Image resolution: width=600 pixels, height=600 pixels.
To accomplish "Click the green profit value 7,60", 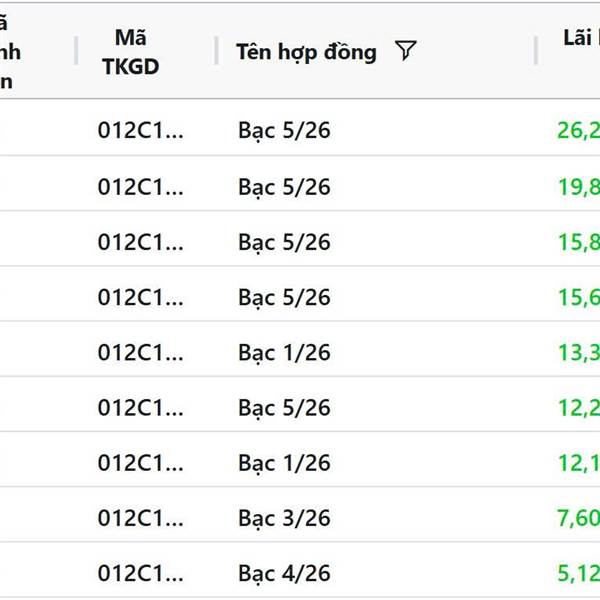I will coord(578,518).
